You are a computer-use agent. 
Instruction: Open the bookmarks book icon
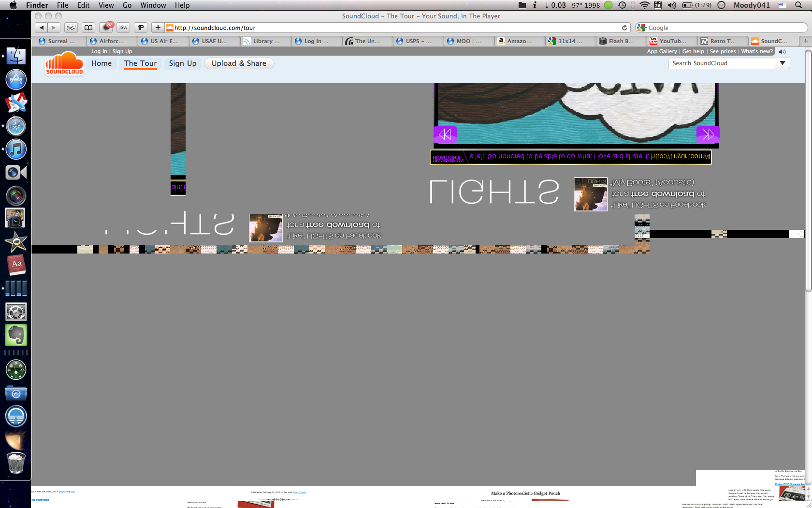[88, 28]
